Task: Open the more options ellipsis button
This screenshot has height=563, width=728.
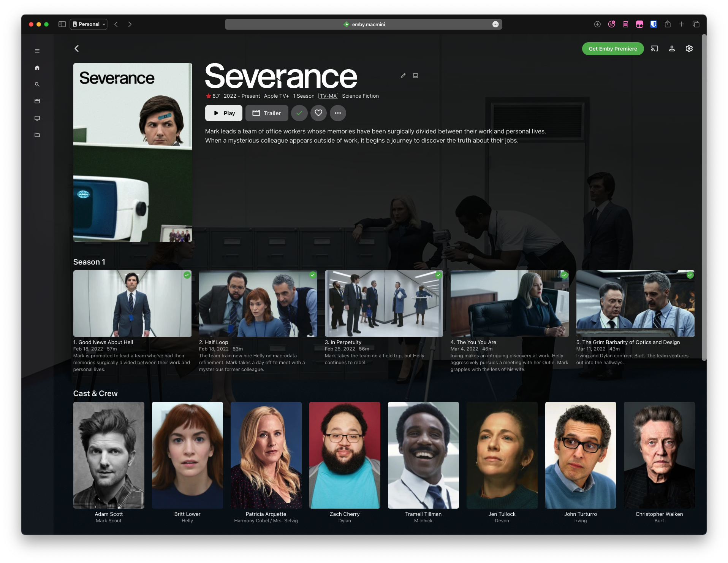Action: 338,113
